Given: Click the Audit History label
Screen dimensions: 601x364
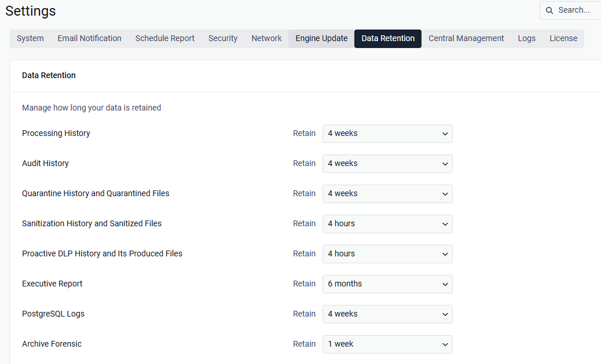Looking at the screenshot, I should tap(45, 163).
